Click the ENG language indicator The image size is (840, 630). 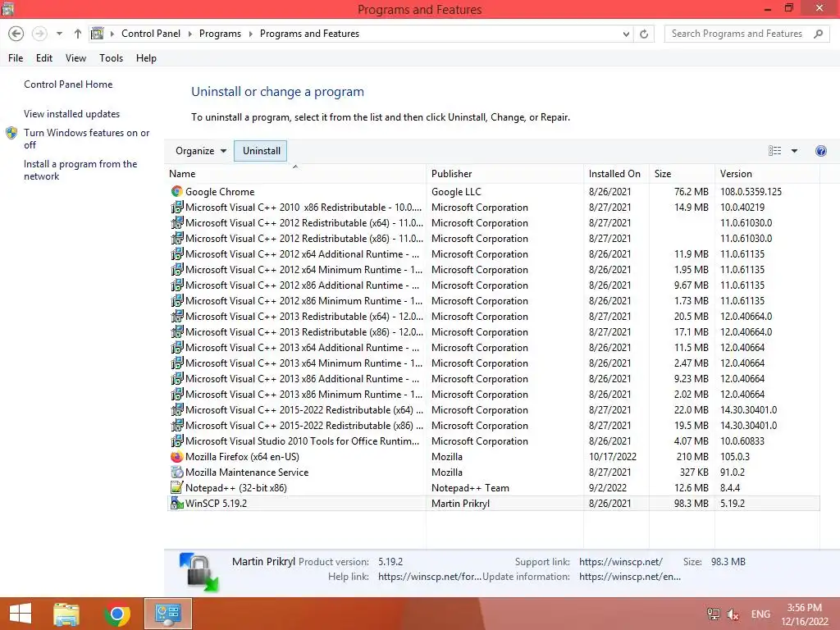760,614
